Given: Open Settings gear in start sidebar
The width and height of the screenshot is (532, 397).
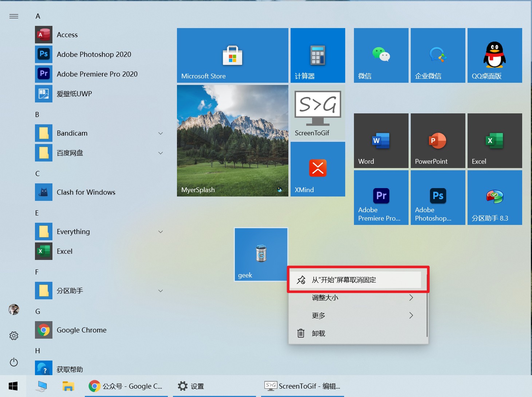Looking at the screenshot, I should pos(14,336).
